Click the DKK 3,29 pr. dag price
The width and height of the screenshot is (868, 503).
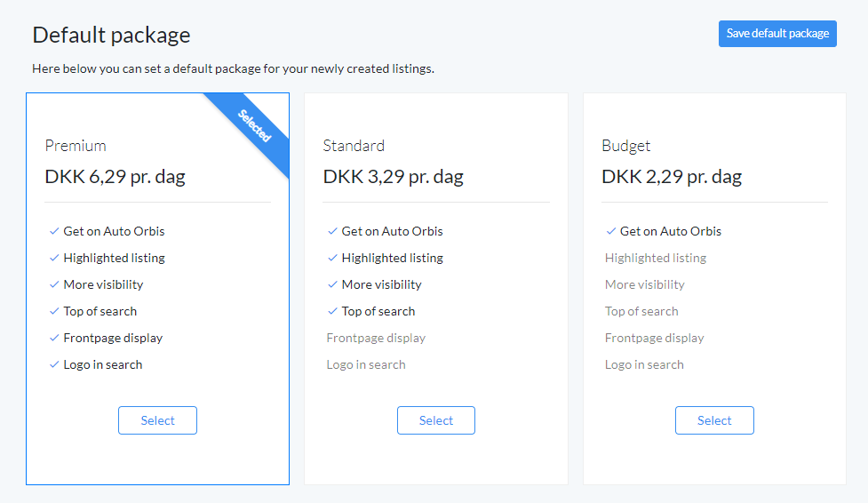pos(393,177)
